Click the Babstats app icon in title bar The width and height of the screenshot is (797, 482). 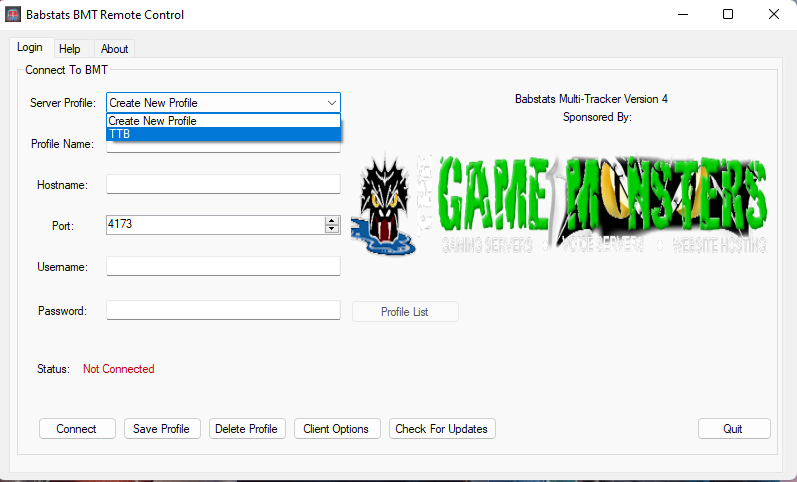click(13, 14)
